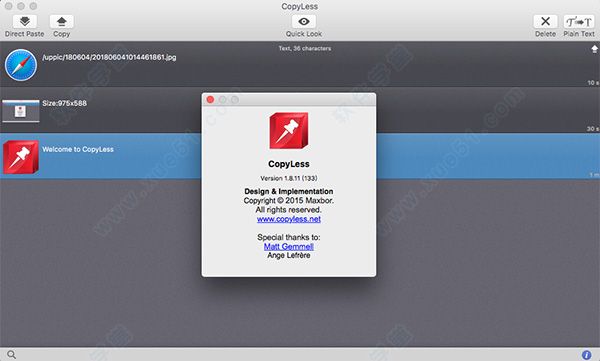The width and height of the screenshot is (600, 361).
Task: Click the Copyright 2015 Maxbor text
Action: (x=289, y=201)
